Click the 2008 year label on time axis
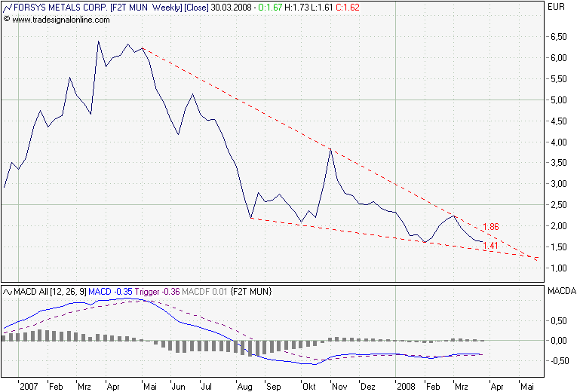This screenshot has width=580, height=392. point(406,387)
